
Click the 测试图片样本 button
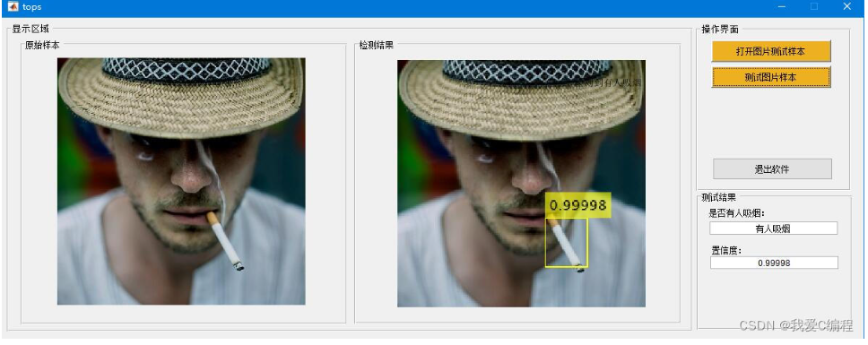pos(771,77)
